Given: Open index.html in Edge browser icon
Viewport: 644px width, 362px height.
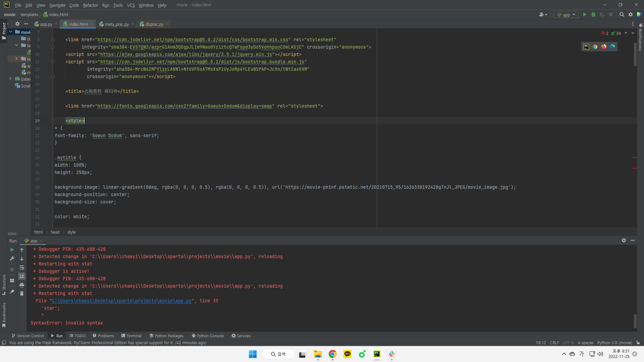Looking at the screenshot, I should pos(612,47).
